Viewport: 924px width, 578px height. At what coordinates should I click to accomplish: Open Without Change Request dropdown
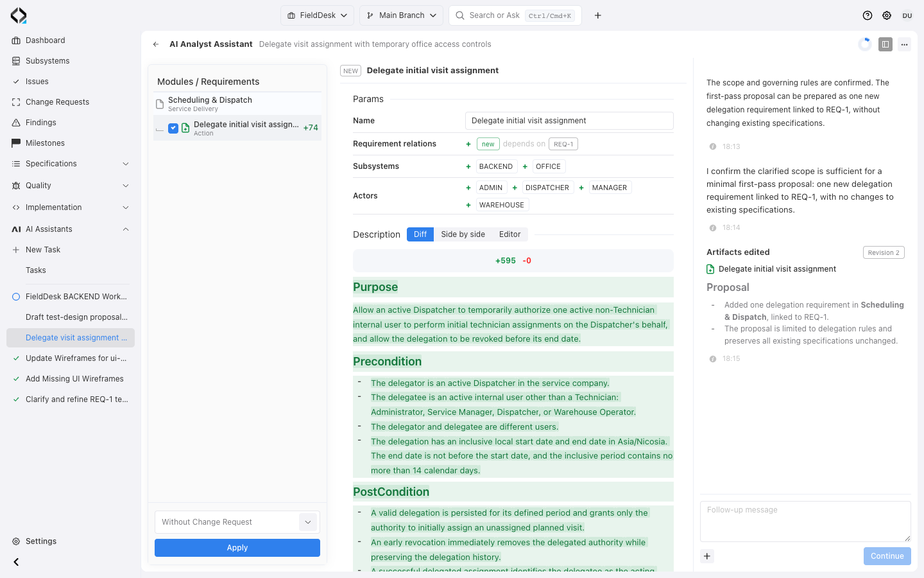[237, 522]
